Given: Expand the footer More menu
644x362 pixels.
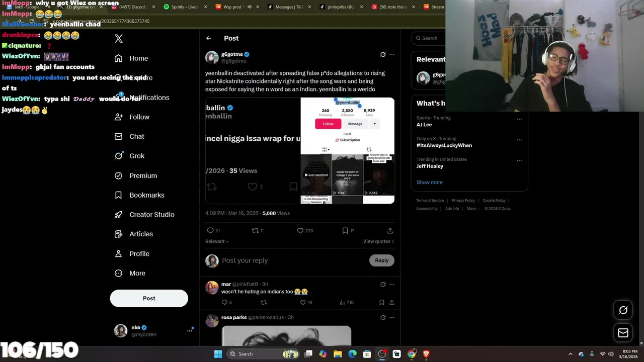Looking at the screenshot, I should pyautogui.click(x=473, y=209).
